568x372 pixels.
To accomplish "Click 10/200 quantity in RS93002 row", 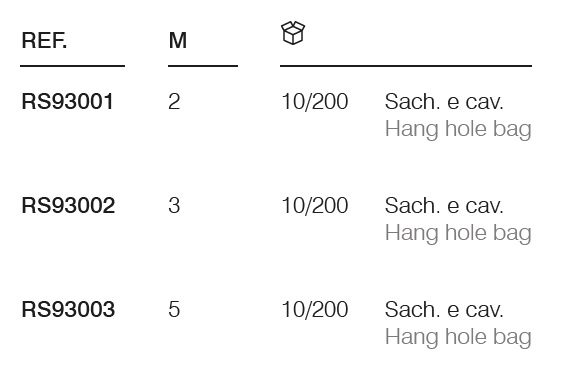I will point(315,205).
